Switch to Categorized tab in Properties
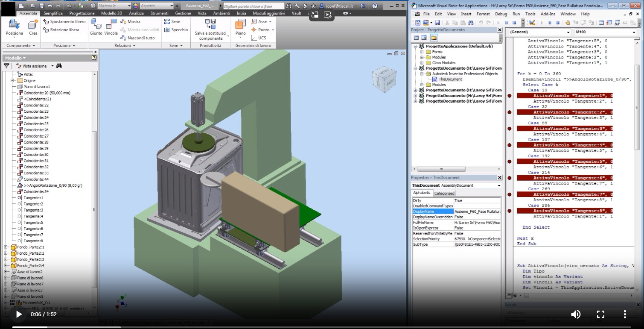 tap(444, 193)
